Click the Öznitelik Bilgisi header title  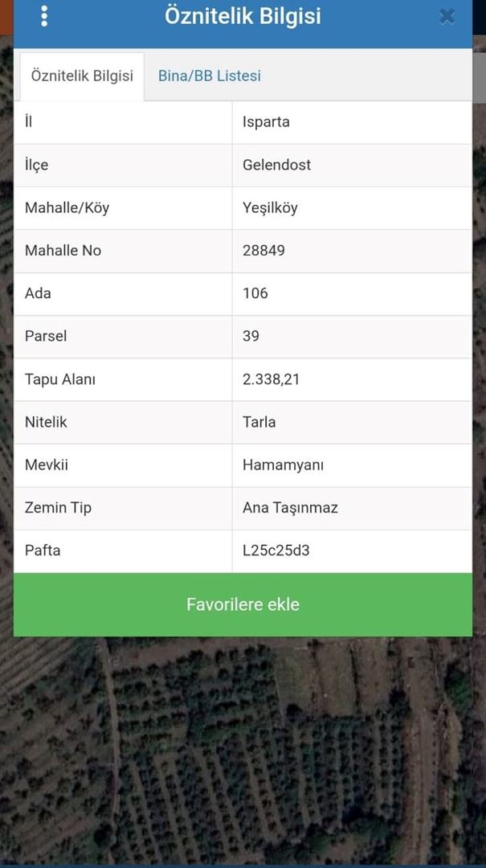point(243,16)
